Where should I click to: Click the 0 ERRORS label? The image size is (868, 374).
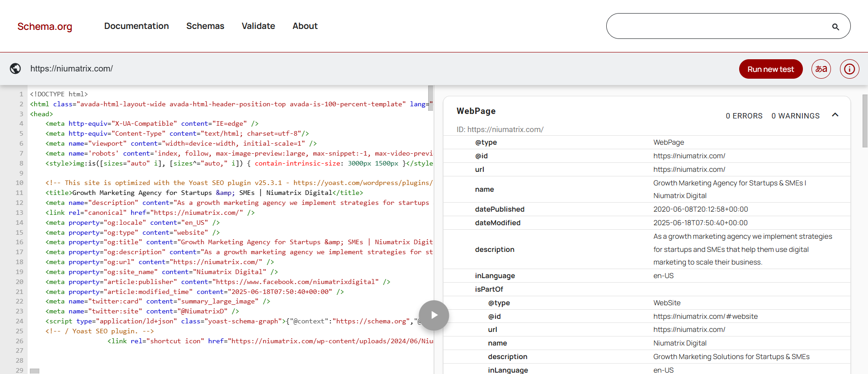(x=744, y=116)
